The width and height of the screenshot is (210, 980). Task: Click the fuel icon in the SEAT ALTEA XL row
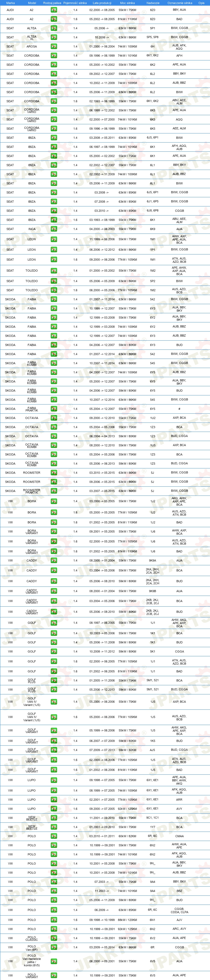pos(54,37)
